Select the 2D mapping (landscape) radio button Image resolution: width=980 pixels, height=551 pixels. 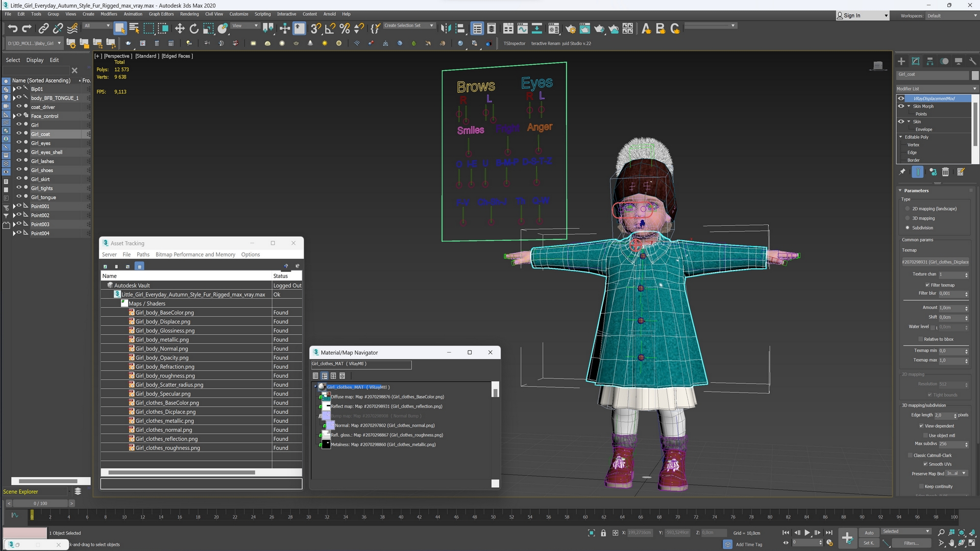pyautogui.click(x=908, y=209)
